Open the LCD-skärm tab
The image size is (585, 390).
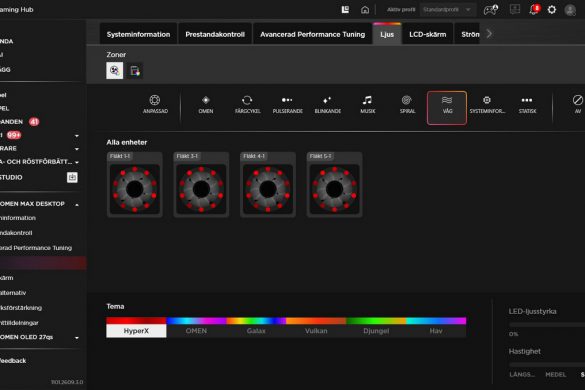point(428,34)
